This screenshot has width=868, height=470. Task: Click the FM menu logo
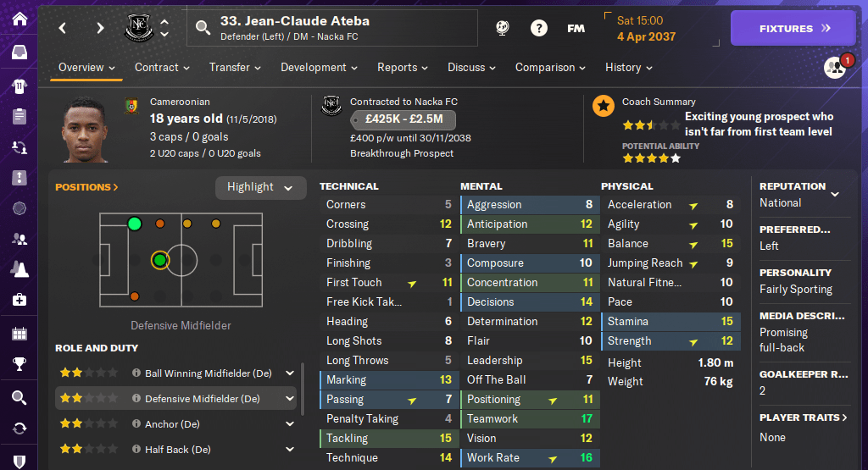point(576,29)
